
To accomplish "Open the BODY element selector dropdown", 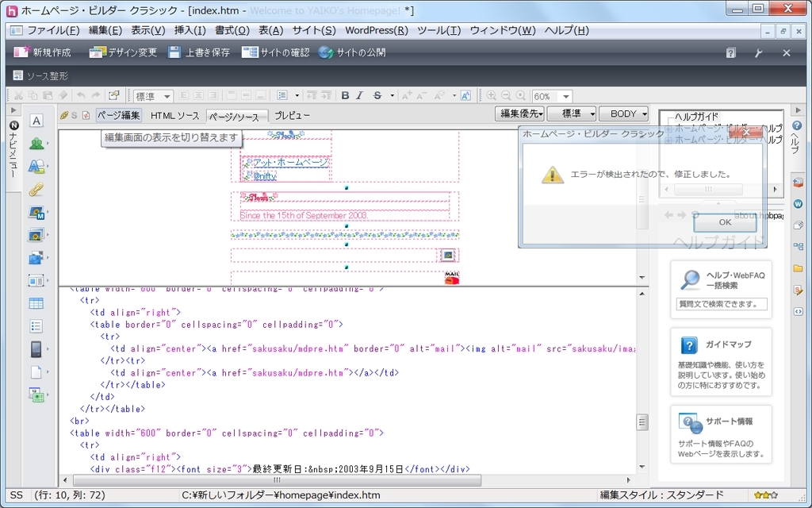I will (624, 113).
